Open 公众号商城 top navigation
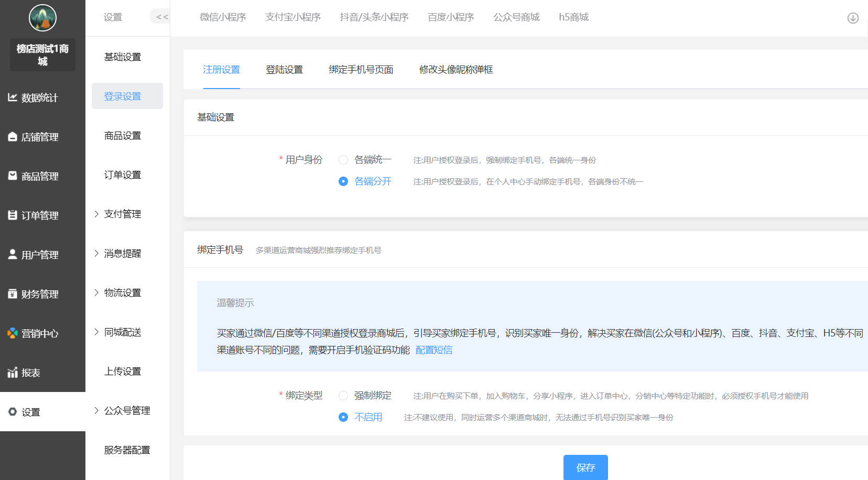Viewport: 868px width, 480px height. click(516, 17)
